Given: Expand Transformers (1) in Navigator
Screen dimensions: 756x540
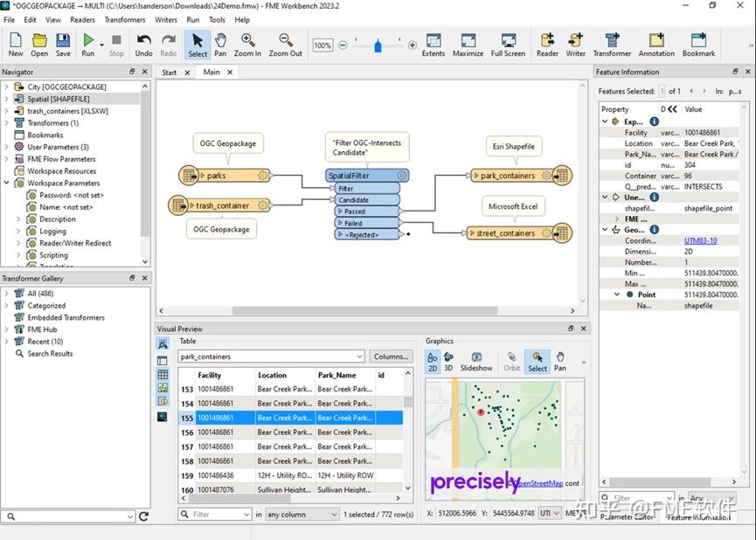Looking at the screenshot, I should tap(7, 123).
